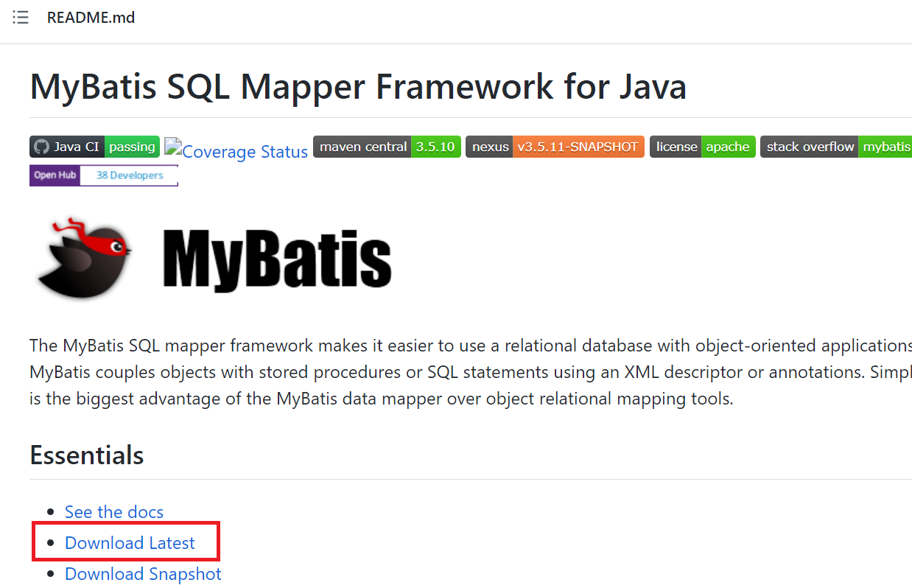The image size is (912, 588).
Task: Open the See the docs link
Action: click(114, 511)
